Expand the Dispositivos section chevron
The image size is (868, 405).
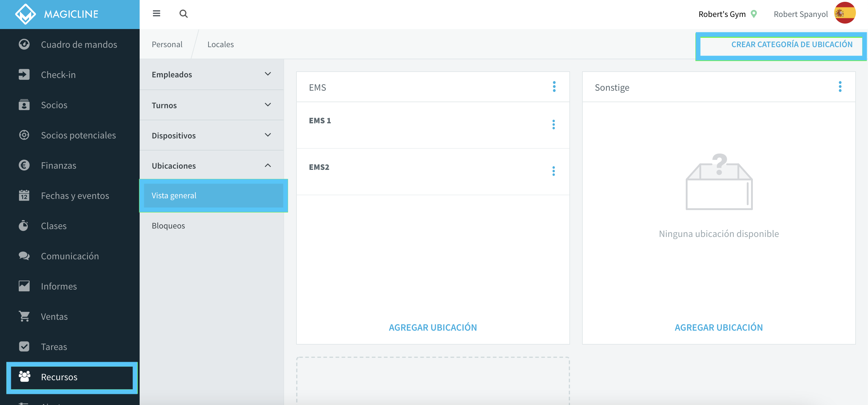click(268, 135)
